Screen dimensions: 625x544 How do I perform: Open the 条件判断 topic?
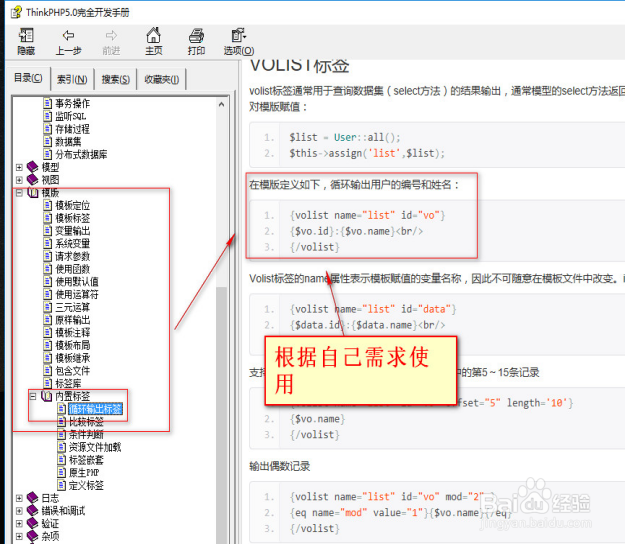pos(86,434)
